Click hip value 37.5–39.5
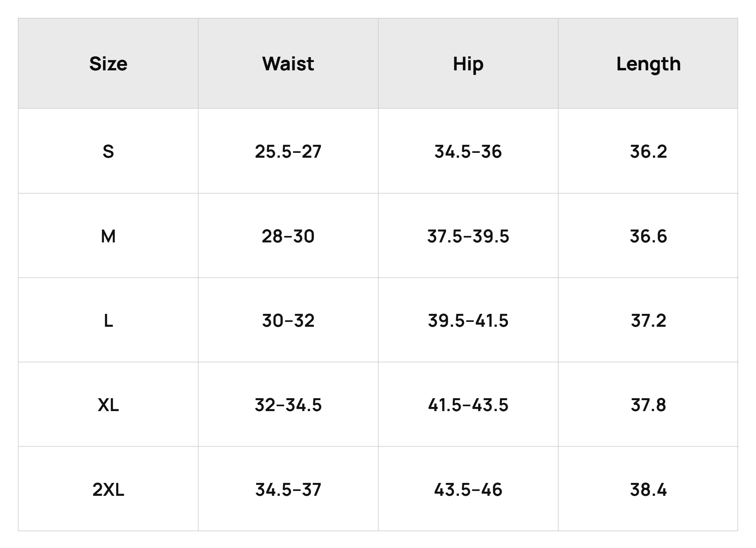 468,236
